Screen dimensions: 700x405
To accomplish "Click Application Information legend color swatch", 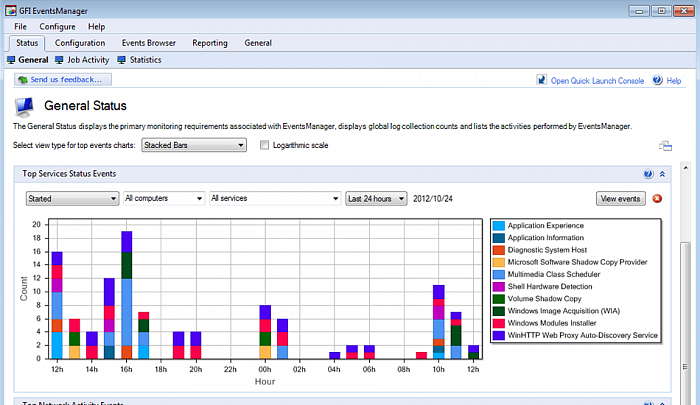I will tap(499, 238).
